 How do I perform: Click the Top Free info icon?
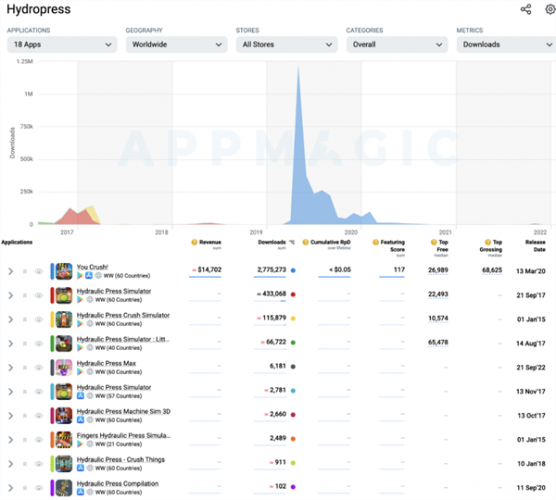434,242
